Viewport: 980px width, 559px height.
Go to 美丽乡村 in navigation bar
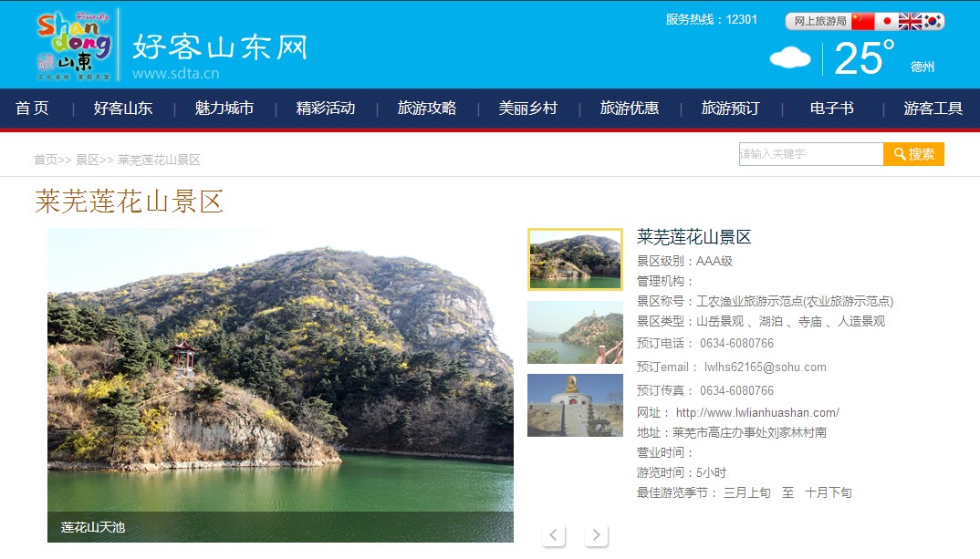pos(528,108)
